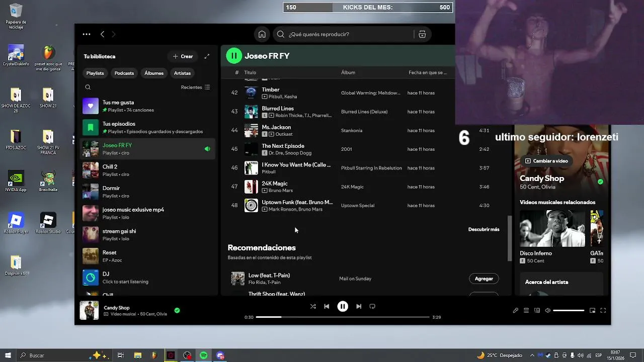Open the 50 Cent, Olivia artist link
The width and height of the screenshot is (644, 362).
(x=537, y=187)
